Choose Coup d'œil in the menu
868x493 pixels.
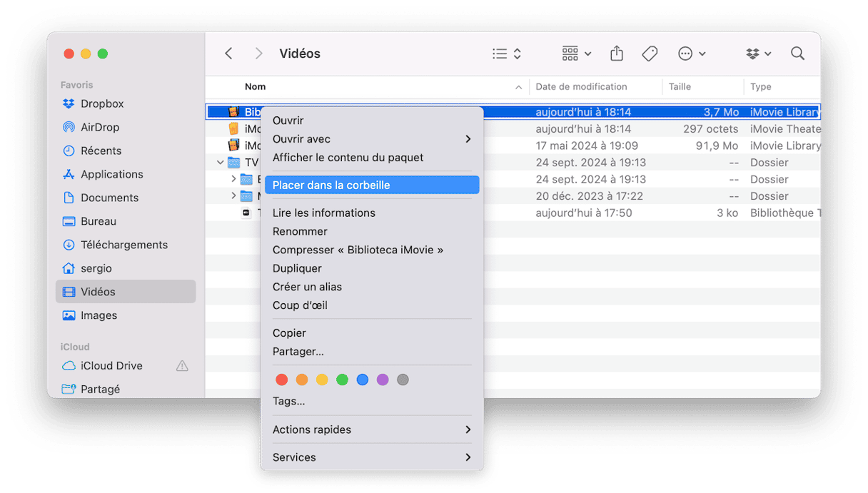coord(372,305)
